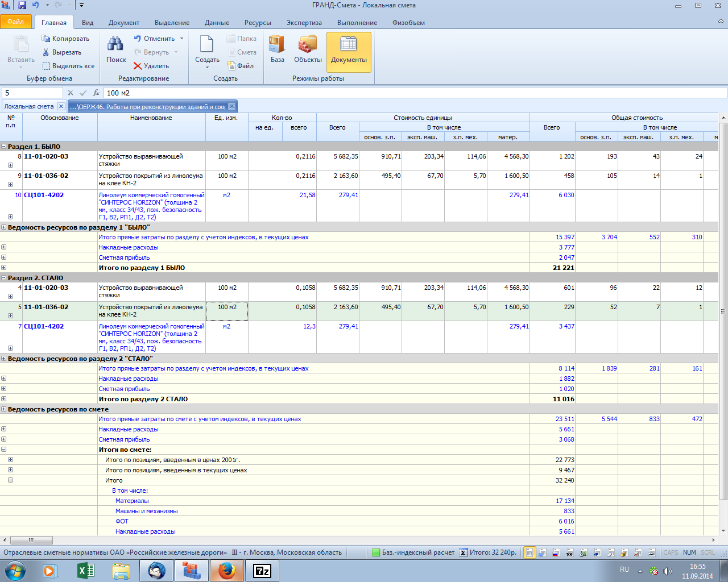Expand Ведомость ресурсов по смете
Image resolution: width=728 pixels, height=582 pixels.
pyautogui.click(x=4, y=409)
